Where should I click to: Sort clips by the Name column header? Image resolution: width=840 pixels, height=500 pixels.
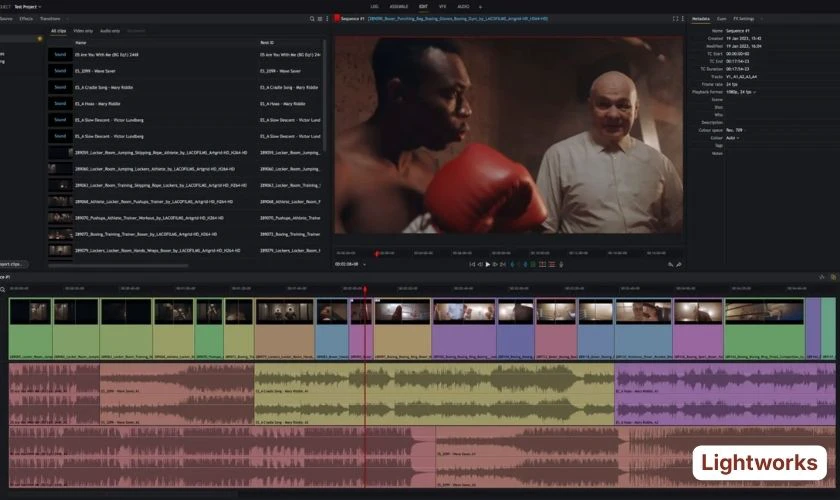pos(81,42)
